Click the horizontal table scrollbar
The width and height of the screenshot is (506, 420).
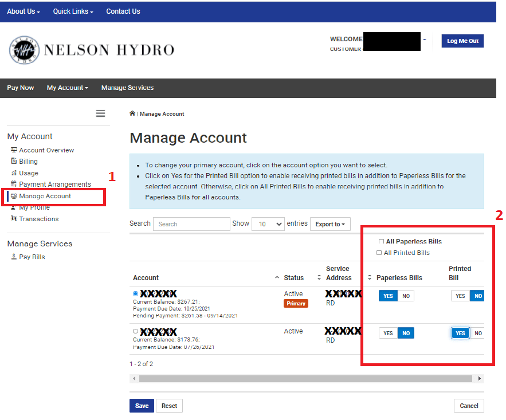[x=306, y=379]
